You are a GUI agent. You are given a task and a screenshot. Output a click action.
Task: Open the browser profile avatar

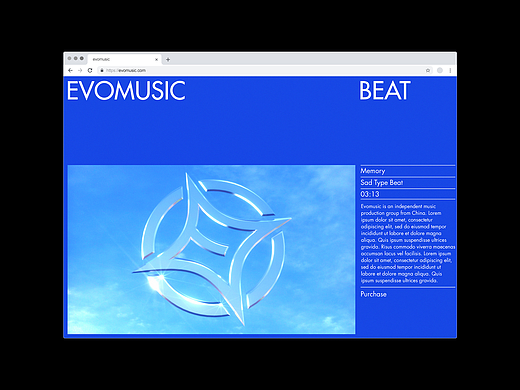440,70
